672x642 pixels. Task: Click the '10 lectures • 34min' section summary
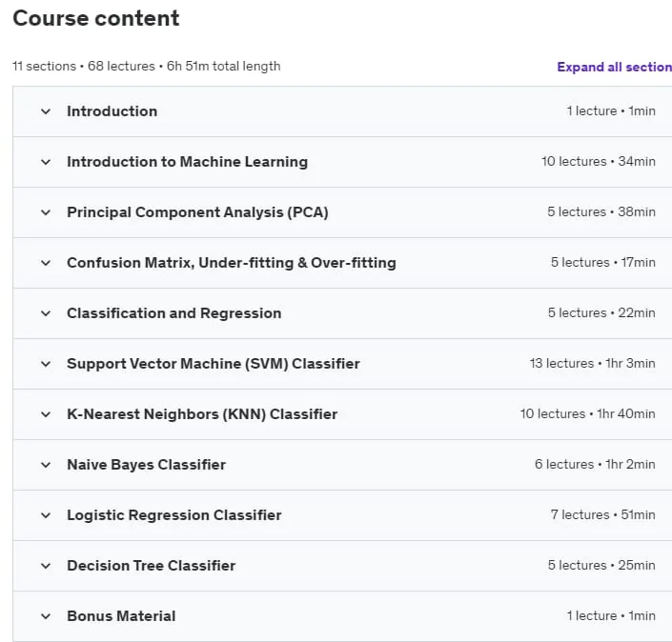[x=599, y=162]
